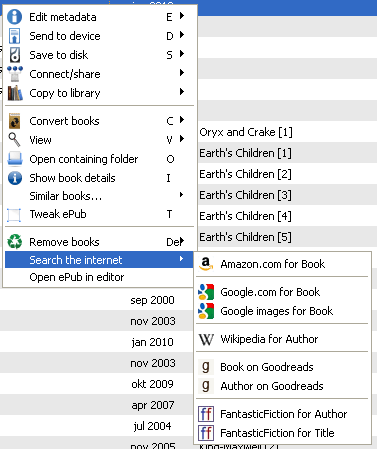The image size is (377, 449).
Task: Click the FantasticFiction for Title icon
Action: pos(206,433)
